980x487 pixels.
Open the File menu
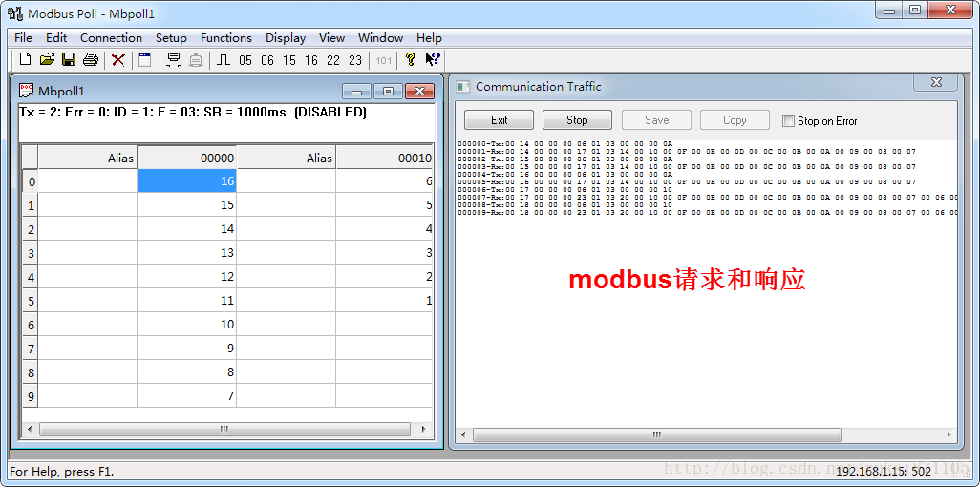pos(23,37)
